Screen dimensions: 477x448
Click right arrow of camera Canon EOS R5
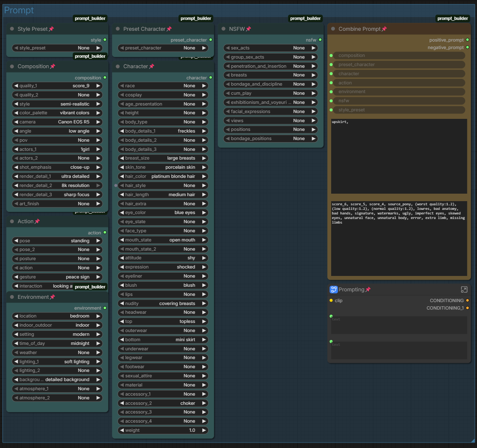pyautogui.click(x=98, y=122)
